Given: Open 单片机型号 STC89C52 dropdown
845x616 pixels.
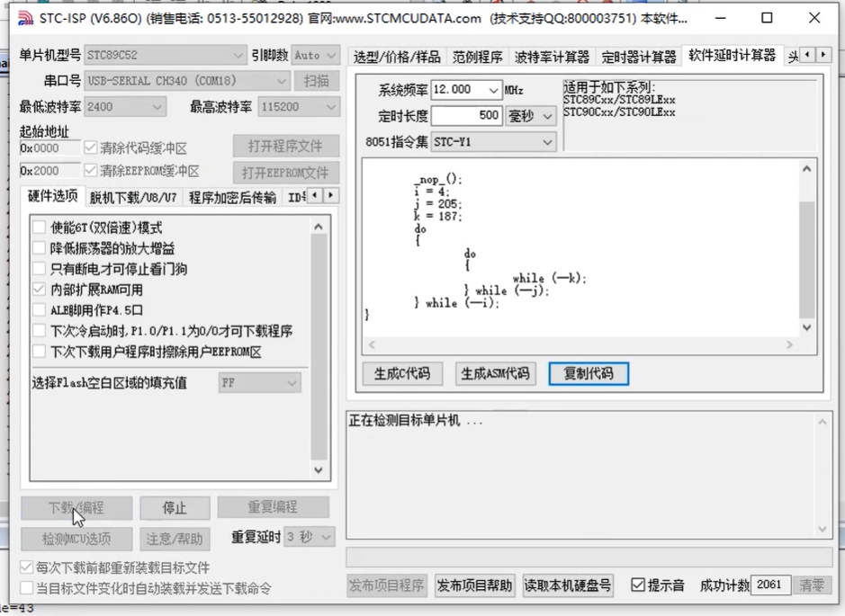Looking at the screenshot, I should (x=166, y=55).
